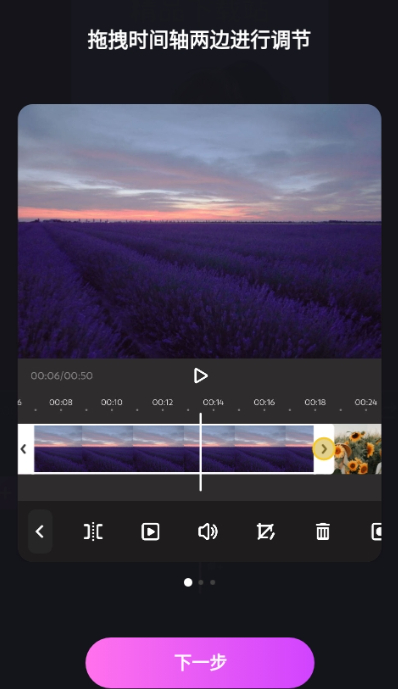Viewport: 398px width, 689px height.
Task: Go to the second tutorial page dot
Action: pos(201,582)
